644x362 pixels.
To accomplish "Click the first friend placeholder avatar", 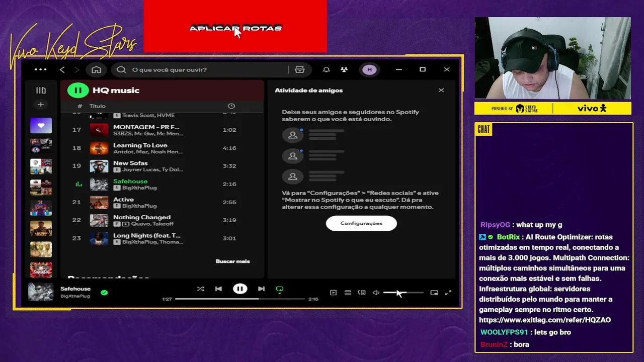I will click(292, 135).
